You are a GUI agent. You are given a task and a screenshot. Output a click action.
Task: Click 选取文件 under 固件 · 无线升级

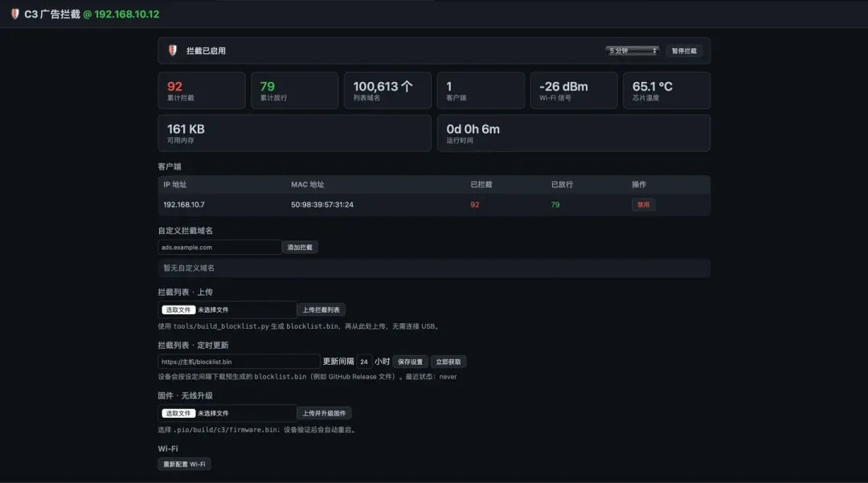click(x=178, y=413)
